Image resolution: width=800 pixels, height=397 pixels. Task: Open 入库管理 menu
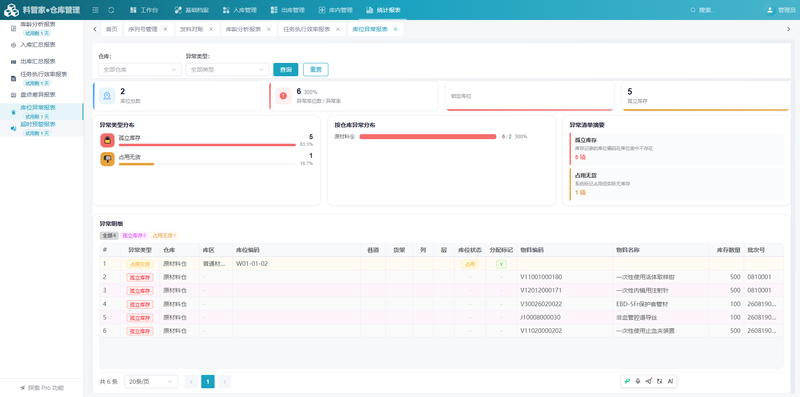240,10
